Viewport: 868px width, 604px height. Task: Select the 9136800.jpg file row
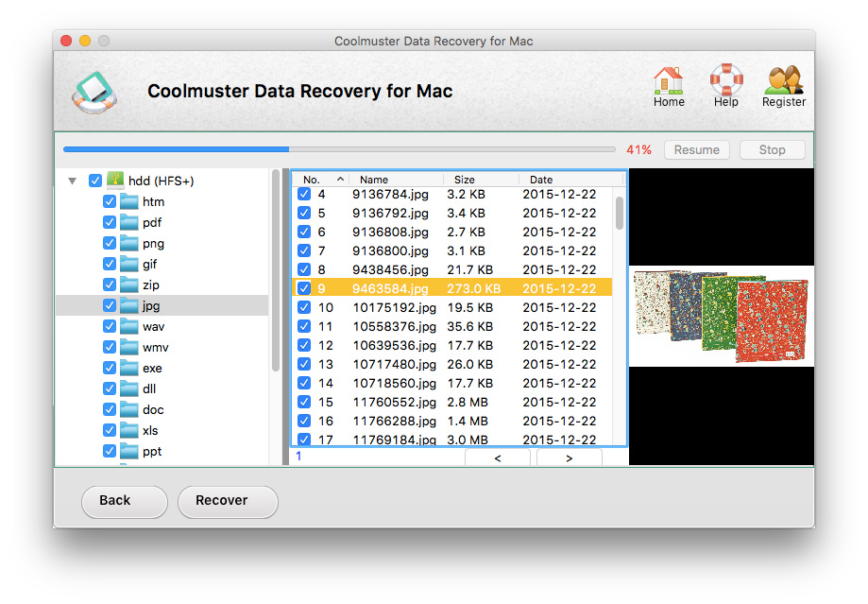tap(451, 250)
